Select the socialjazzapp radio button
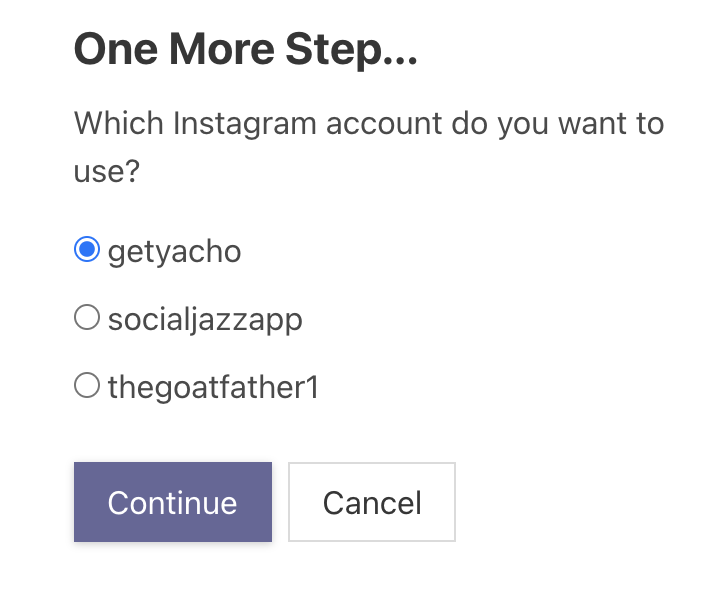This screenshot has width=714, height=612. pyautogui.click(x=87, y=317)
